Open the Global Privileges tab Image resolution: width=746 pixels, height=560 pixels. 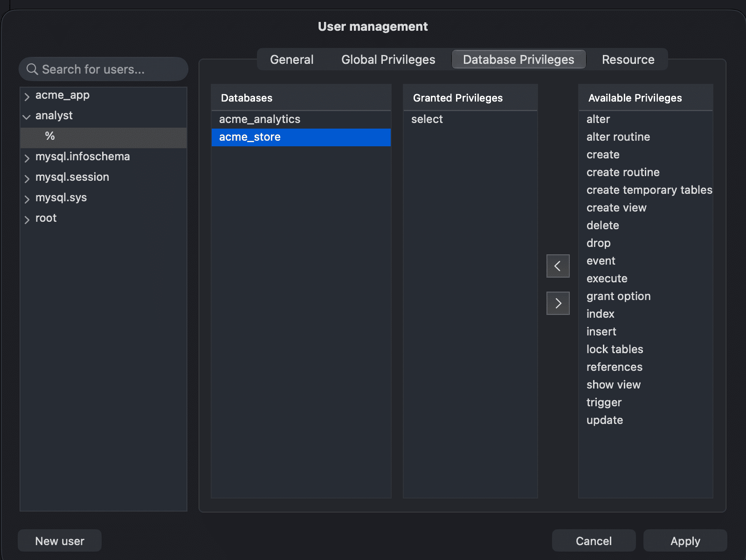388,60
